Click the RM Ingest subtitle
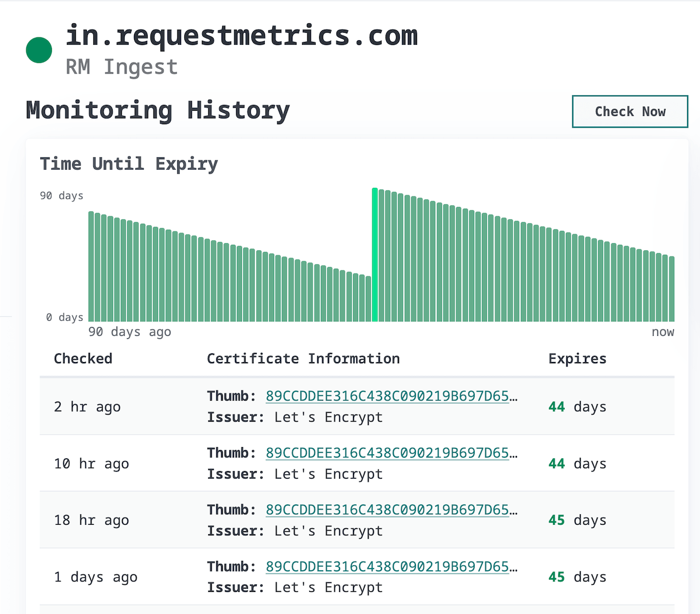Image resolution: width=700 pixels, height=614 pixels. coord(121,67)
